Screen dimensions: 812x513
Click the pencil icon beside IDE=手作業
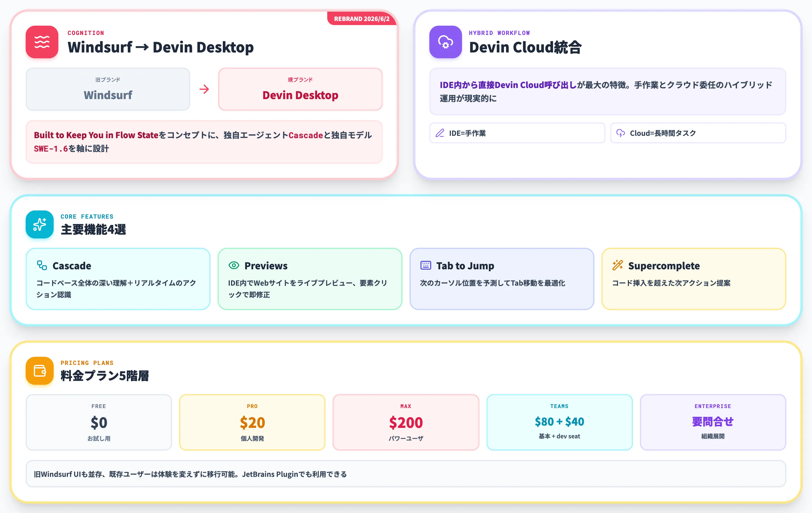tap(440, 133)
